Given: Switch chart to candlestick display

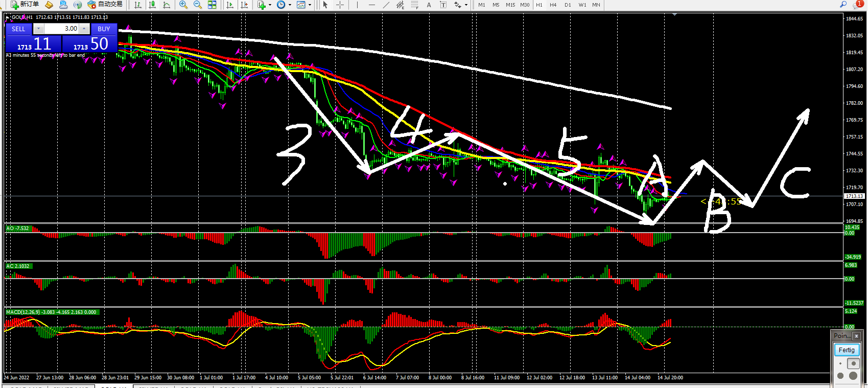Looking at the screenshot, I should point(152,5).
